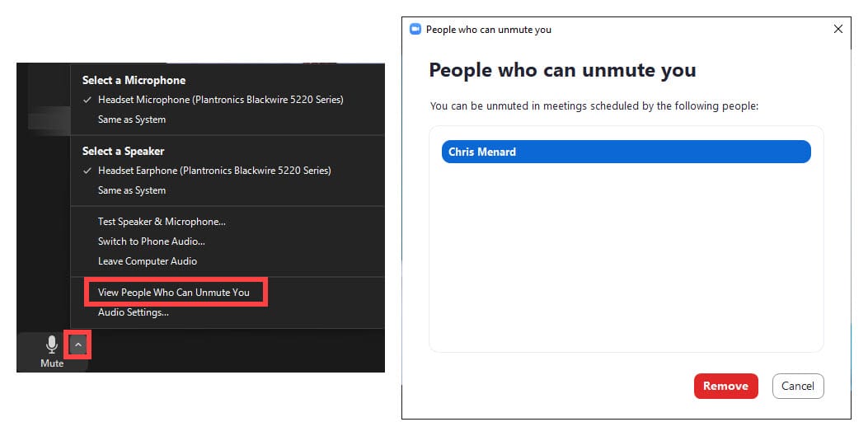Click empty area of the people list

point(626,264)
